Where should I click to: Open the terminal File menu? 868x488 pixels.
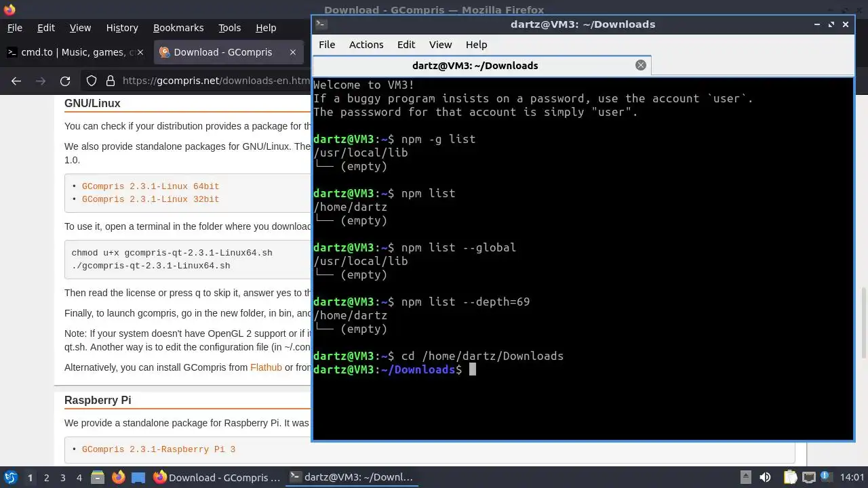(327, 44)
